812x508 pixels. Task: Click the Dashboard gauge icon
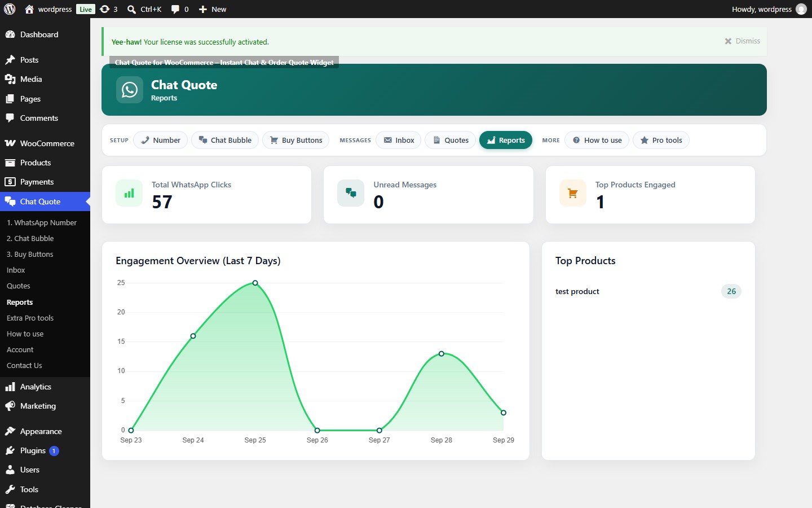10,34
